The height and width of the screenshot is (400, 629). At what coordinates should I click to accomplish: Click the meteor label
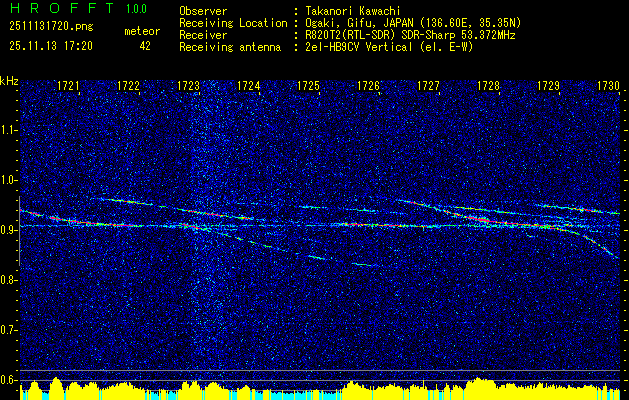click(x=142, y=31)
